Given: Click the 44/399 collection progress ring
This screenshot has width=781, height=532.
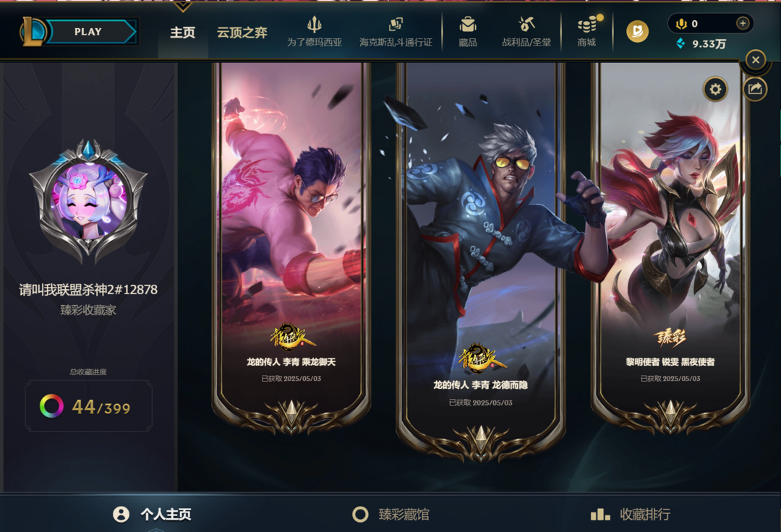Looking at the screenshot, I should pos(52,406).
